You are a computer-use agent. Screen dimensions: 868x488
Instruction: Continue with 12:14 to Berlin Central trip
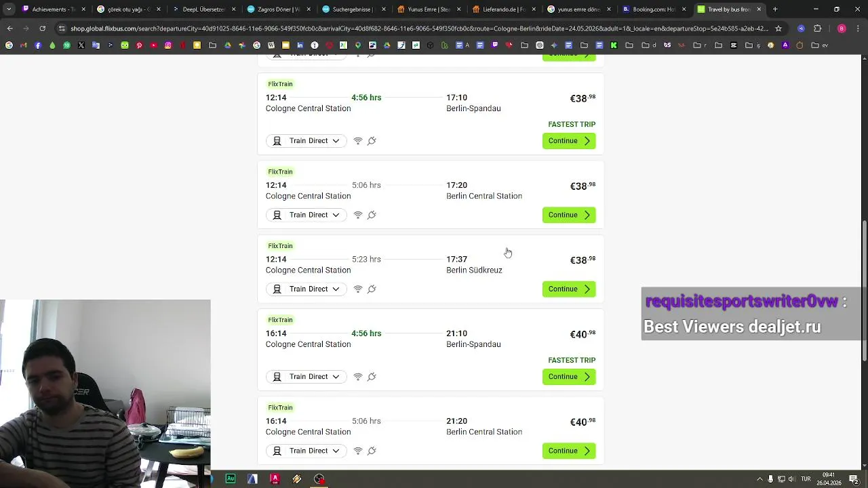569,215
